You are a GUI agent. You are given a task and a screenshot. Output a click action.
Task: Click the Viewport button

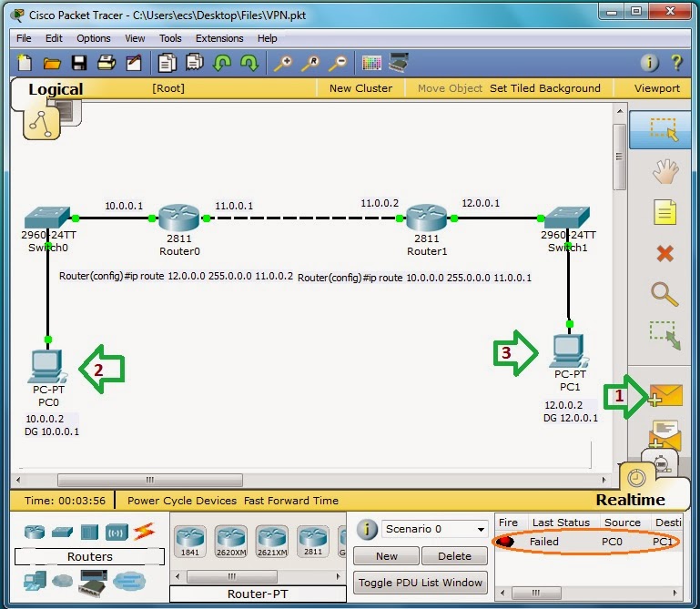click(657, 88)
